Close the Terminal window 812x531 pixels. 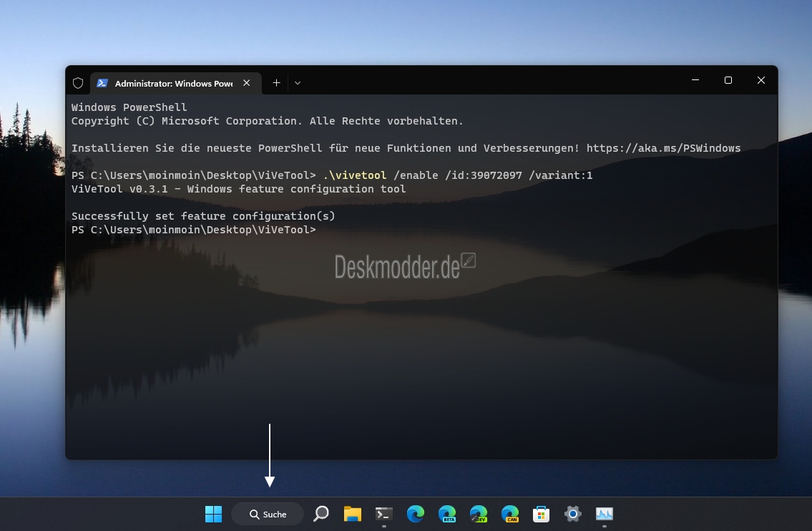tap(760, 80)
